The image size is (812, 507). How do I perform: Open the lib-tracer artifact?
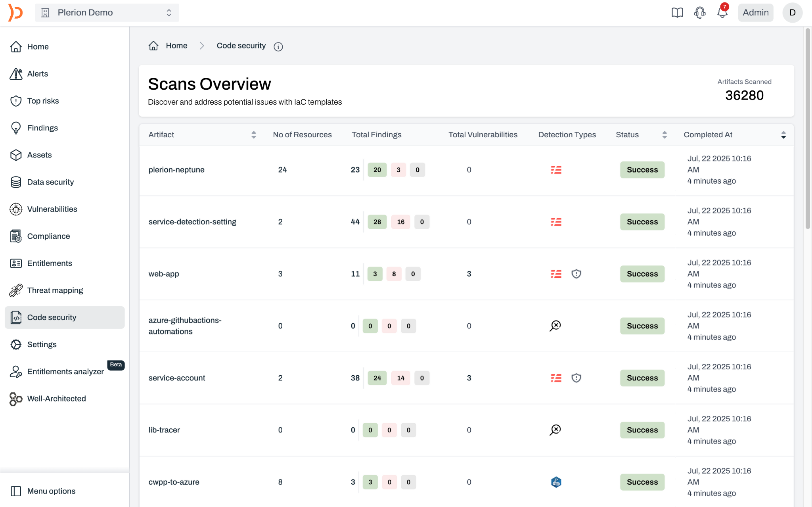[x=164, y=430]
